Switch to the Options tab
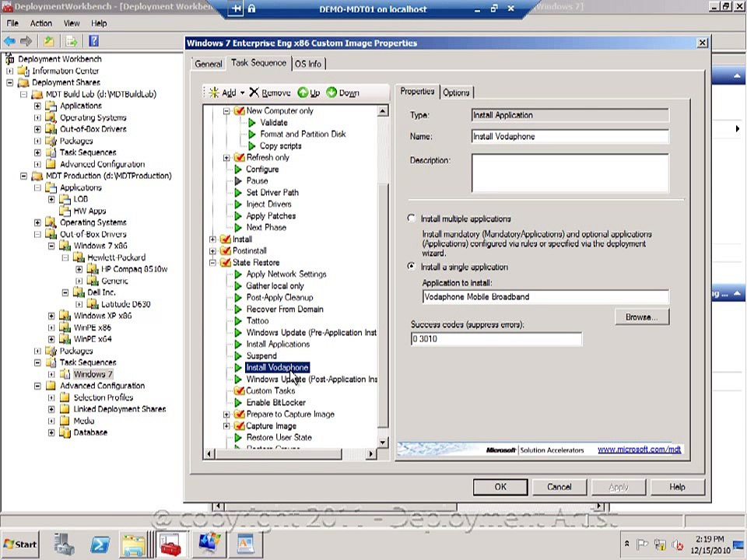The height and width of the screenshot is (560, 747). pos(456,93)
